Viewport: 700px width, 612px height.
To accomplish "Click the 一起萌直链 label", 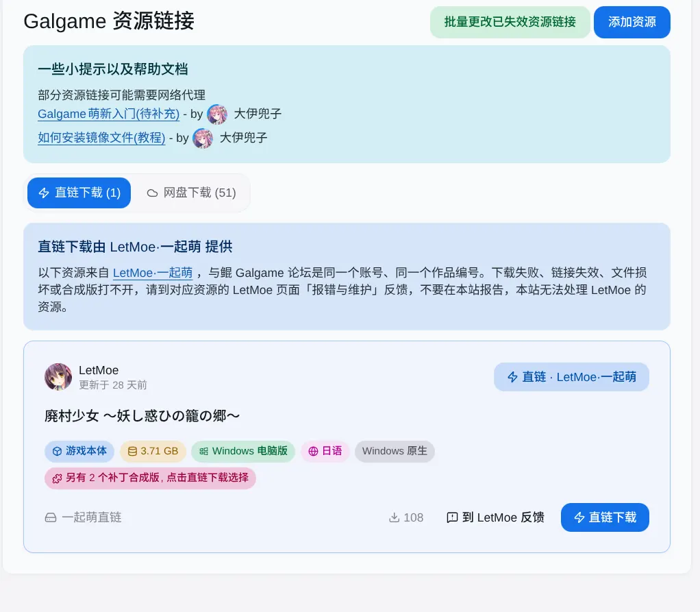I will pyautogui.click(x=92, y=517).
